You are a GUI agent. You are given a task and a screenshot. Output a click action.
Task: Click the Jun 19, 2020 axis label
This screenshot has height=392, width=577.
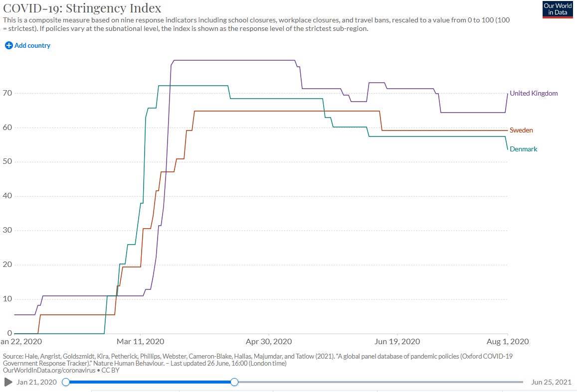397,342
